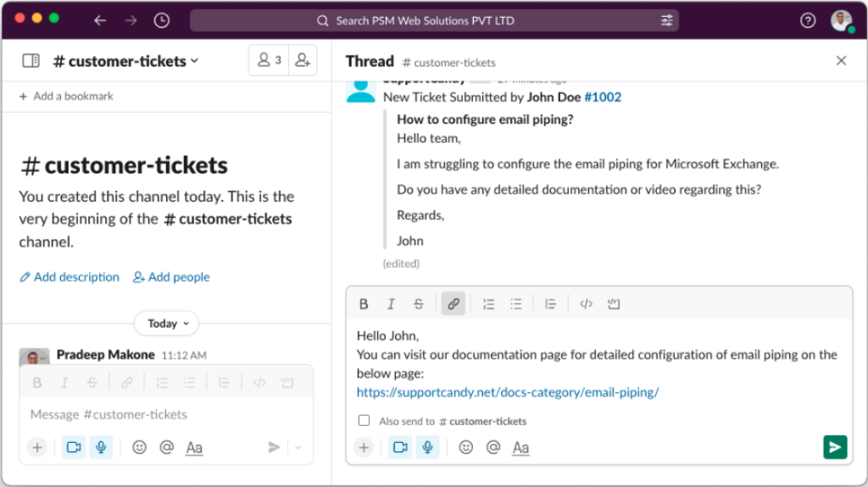Mention someone in channel composer
The height and width of the screenshot is (487, 868).
(167, 447)
